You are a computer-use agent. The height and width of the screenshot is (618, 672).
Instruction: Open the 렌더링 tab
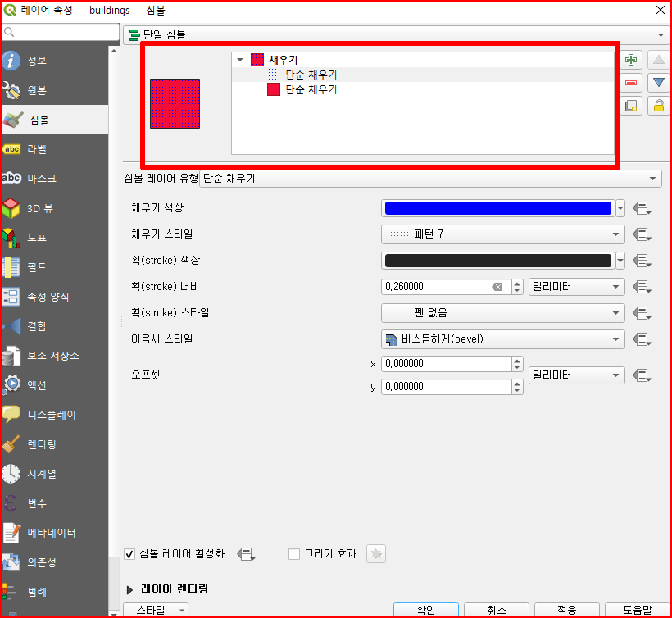[55, 444]
